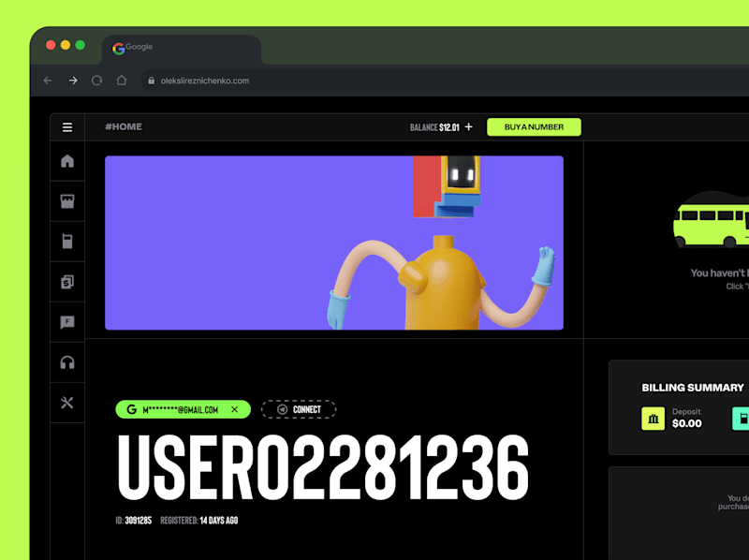Screen dimensions: 749x560
Task: Click the BALANCE $12.01 text
Action: pyautogui.click(x=434, y=127)
